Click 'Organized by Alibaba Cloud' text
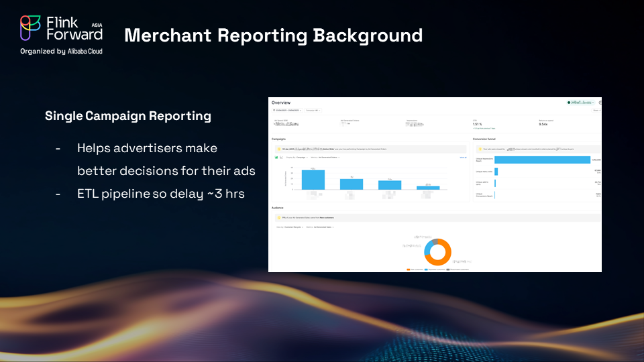Viewport: 644px width, 362px height. tap(61, 52)
